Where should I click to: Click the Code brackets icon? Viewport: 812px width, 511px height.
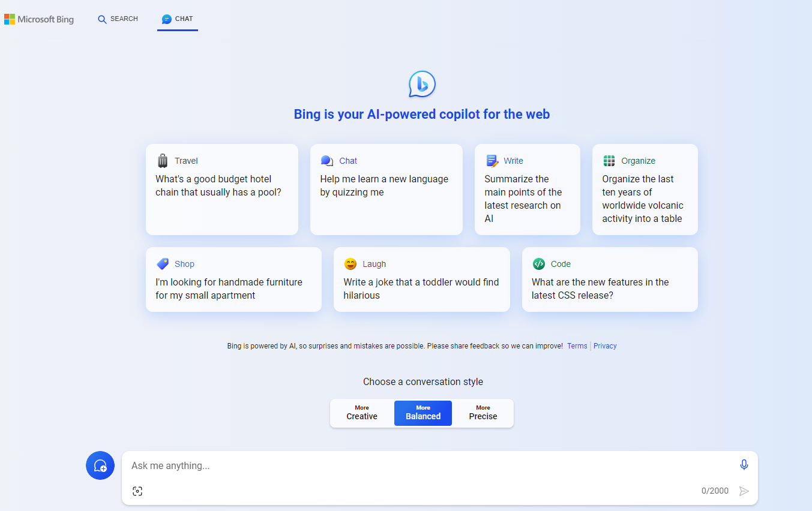(539, 264)
